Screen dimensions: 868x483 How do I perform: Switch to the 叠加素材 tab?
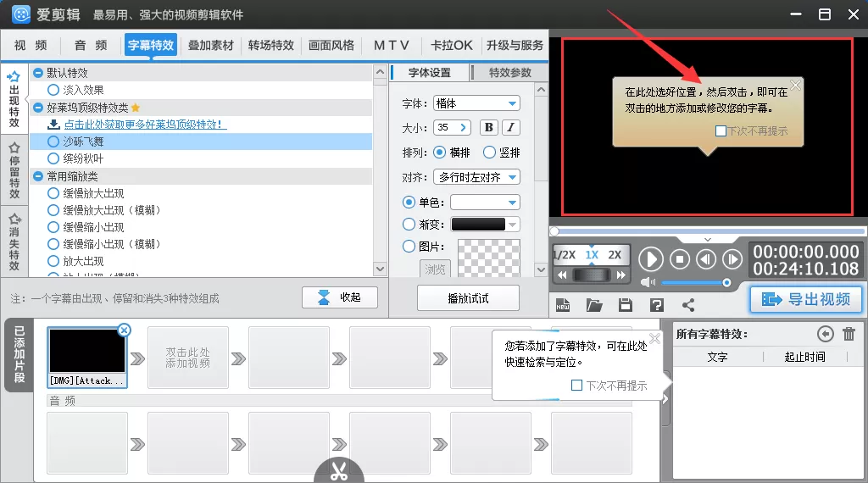tap(211, 46)
